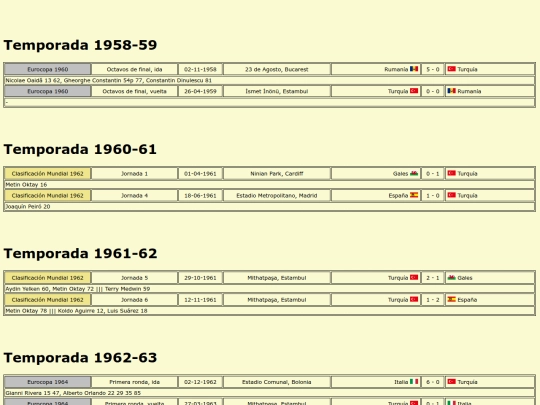The height and width of the screenshot is (405, 540).
Task: Click Turkey flag in 02-11-1958 match row
Action: click(451, 69)
